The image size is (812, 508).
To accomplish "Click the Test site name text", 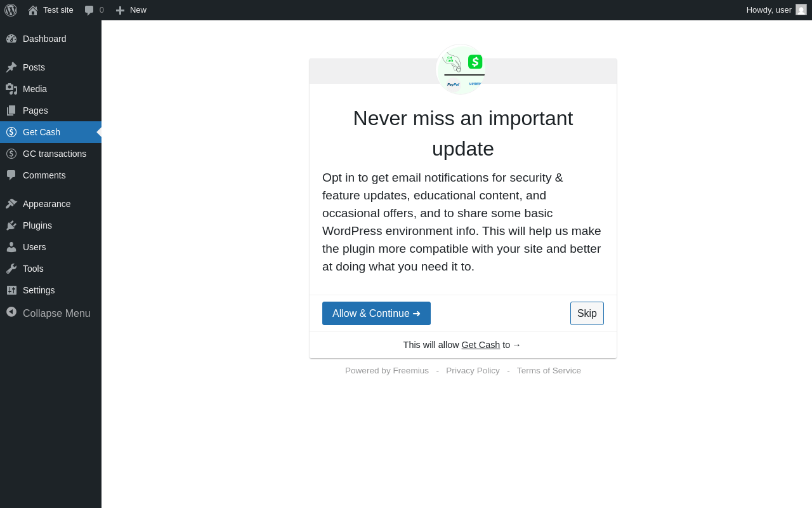I will 58,10.
